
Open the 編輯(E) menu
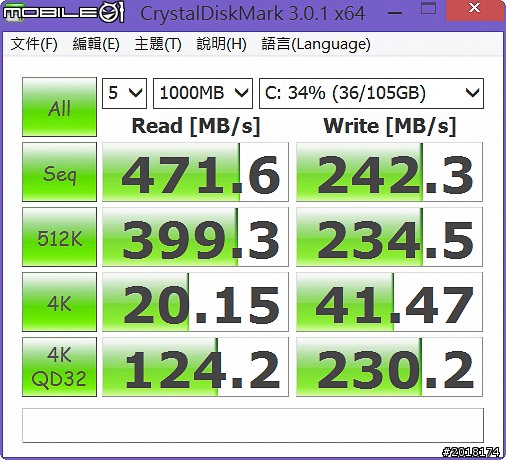(96, 44)
